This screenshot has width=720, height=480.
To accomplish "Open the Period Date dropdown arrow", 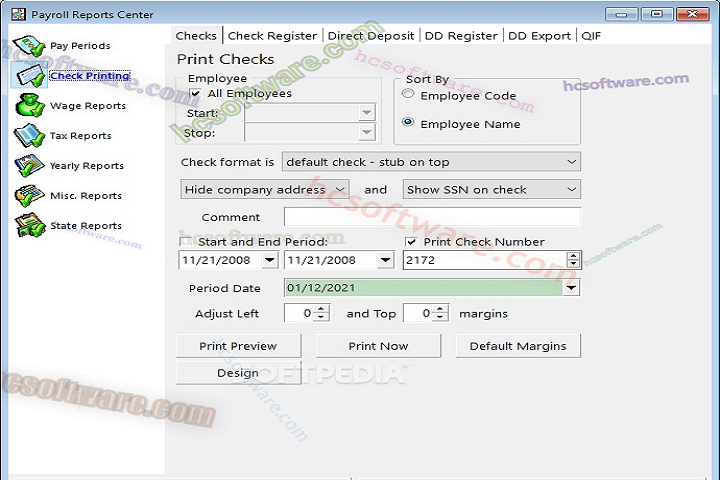I will pyautogui.click(x=571, y=288).
